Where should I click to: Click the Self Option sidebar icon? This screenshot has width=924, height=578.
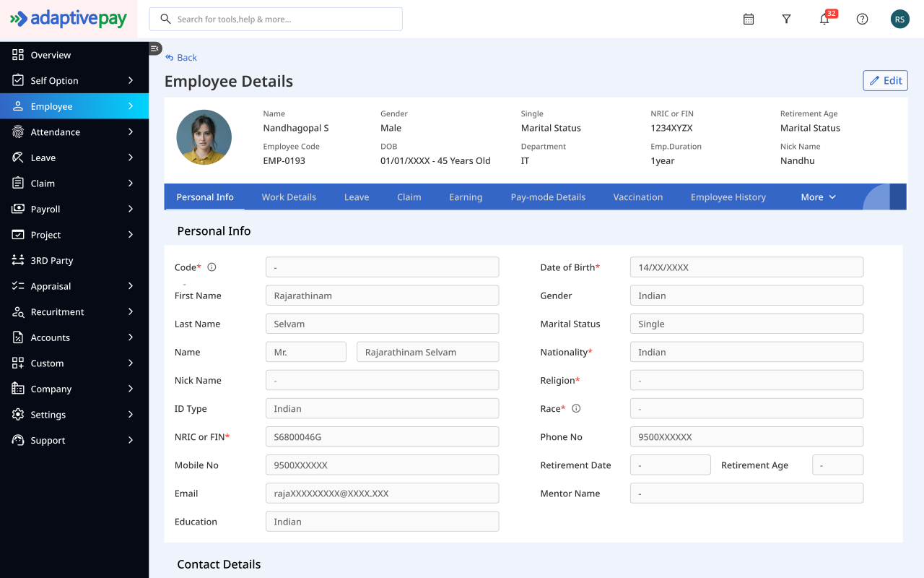coord(18,80)
